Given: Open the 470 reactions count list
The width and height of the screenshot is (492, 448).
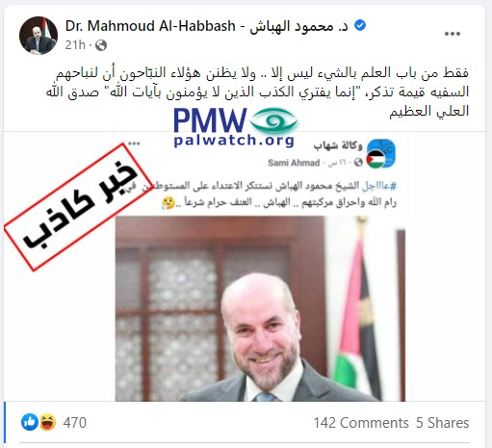Looking at the screenshot, I should pyautogui.click(x=75, y=423).
